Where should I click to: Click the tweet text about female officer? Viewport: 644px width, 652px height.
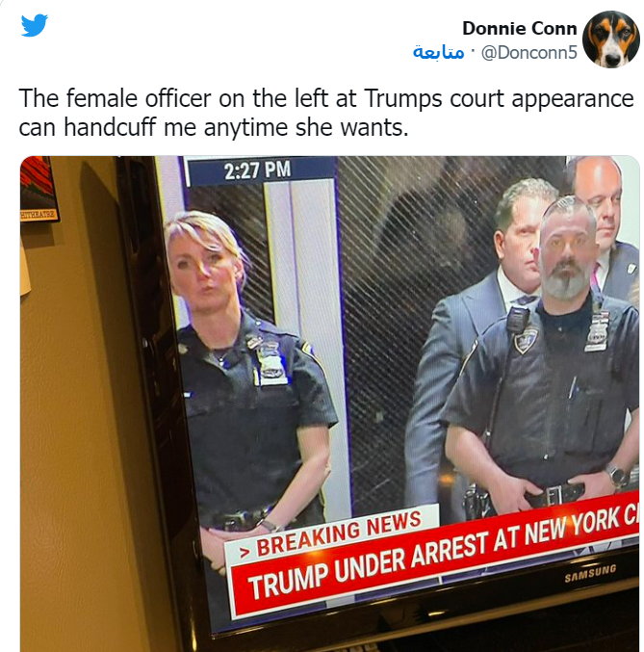click(x=326, y=113)
